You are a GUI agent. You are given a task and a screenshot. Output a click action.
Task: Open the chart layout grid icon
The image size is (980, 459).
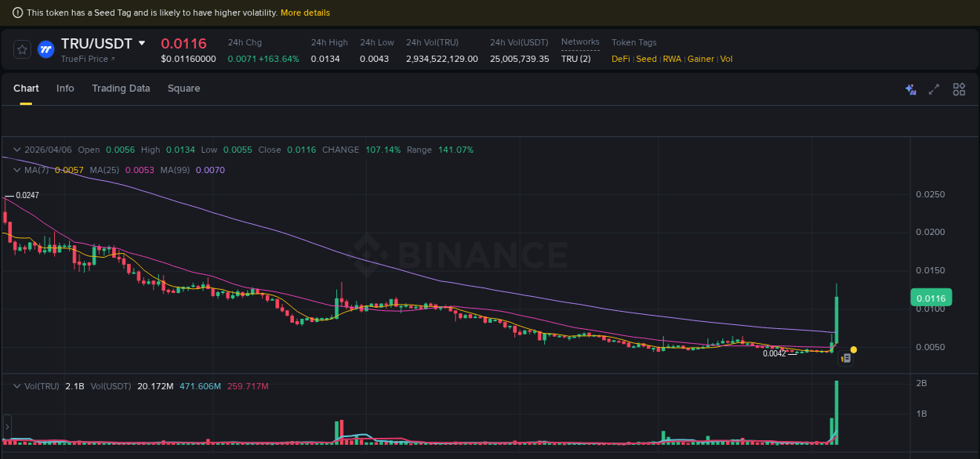(959, 89)
